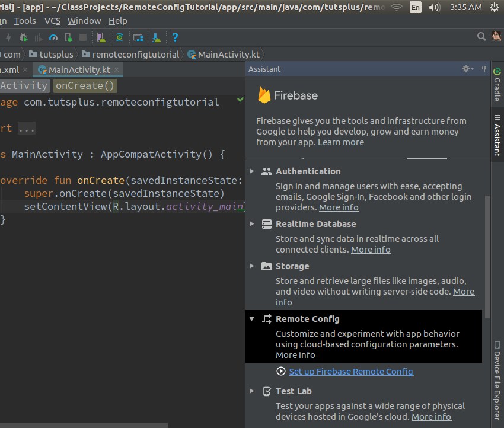Open the AVD Manager icon
The height and width of the screenshot is (428, 504).
click(x=101, y=37)
